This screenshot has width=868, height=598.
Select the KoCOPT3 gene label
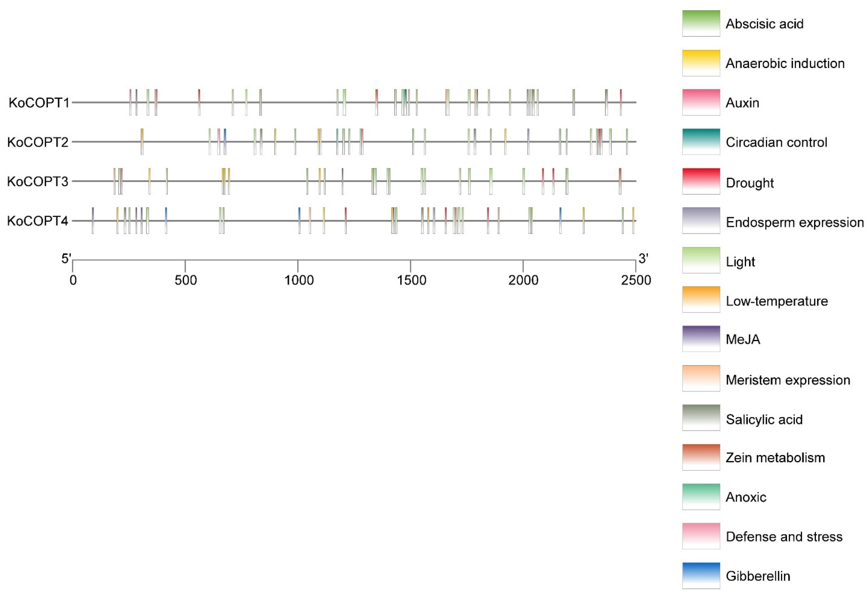click(x=38, y=182)
